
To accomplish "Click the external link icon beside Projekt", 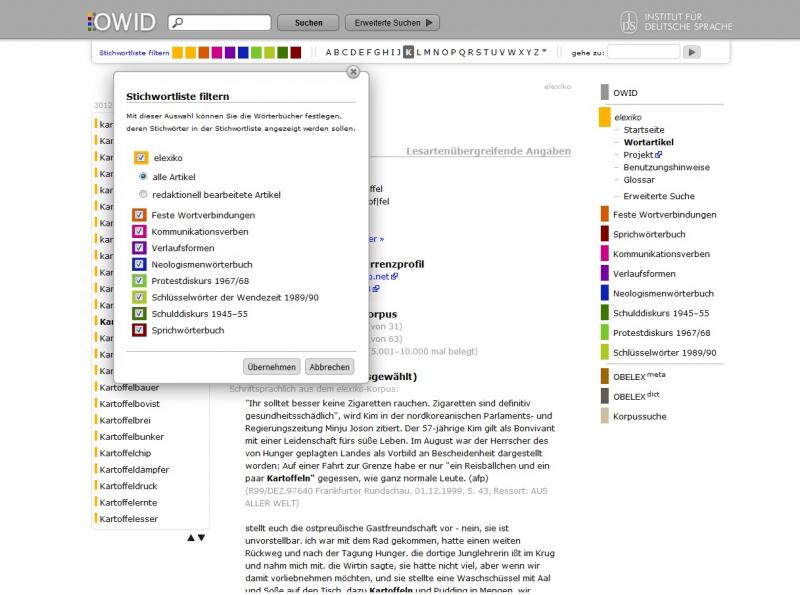I will [659, 155].
